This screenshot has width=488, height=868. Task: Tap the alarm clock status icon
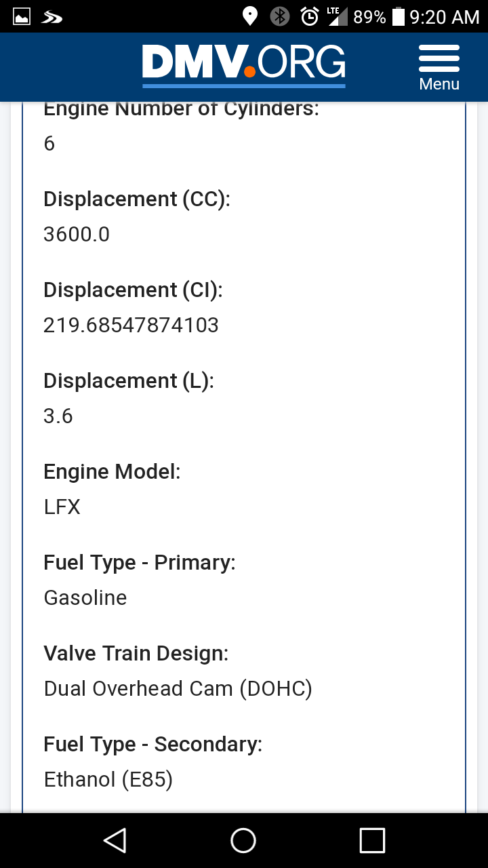tap(310, 16)
